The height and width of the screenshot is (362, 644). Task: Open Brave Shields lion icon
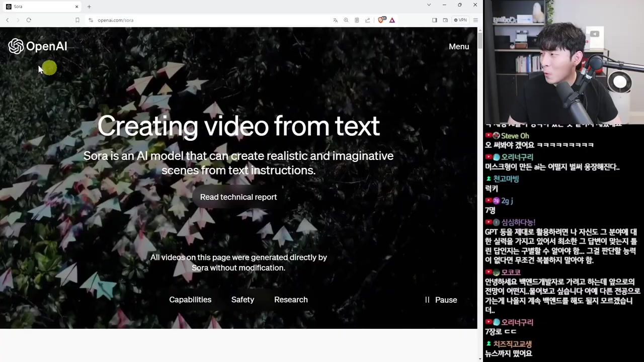click(x=381, y=20)
